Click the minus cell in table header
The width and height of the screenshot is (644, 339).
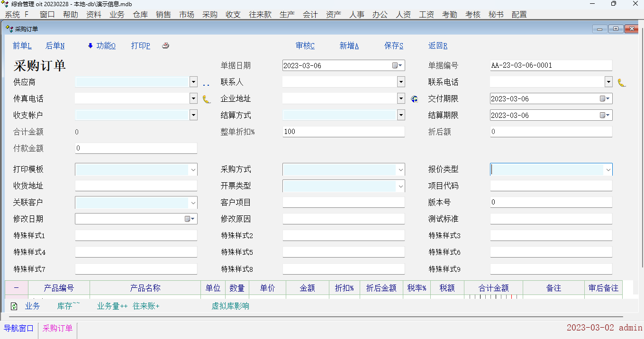coord(17,288)
